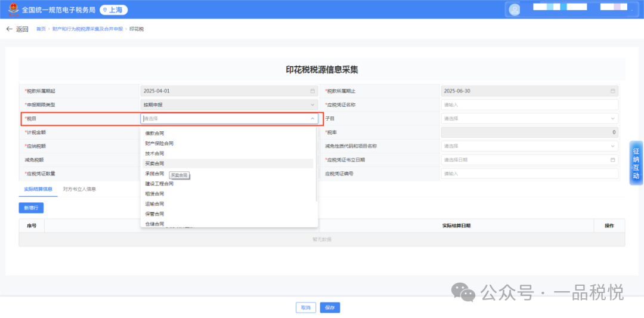Screen dimensions: 644x318
Task: Select 买卖合同 from the list
Action: pyautogui.click(x=155, y=163)
